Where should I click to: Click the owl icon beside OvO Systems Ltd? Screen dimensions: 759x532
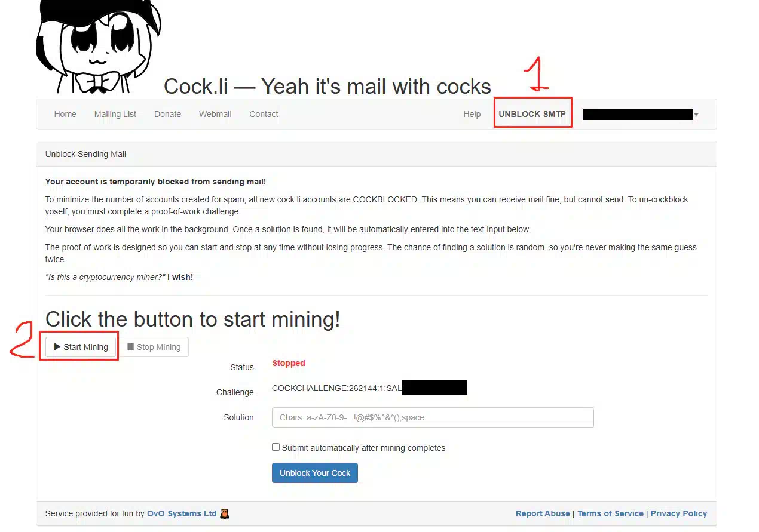pyautogui.click(x=225, y=513)
